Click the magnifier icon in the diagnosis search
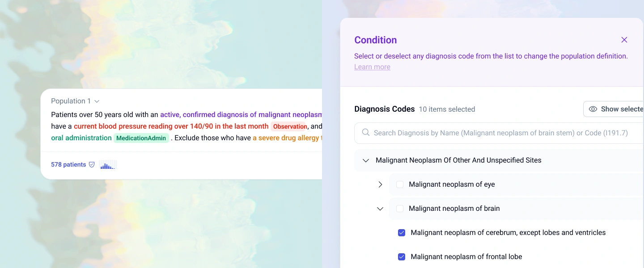 [366, 133]
